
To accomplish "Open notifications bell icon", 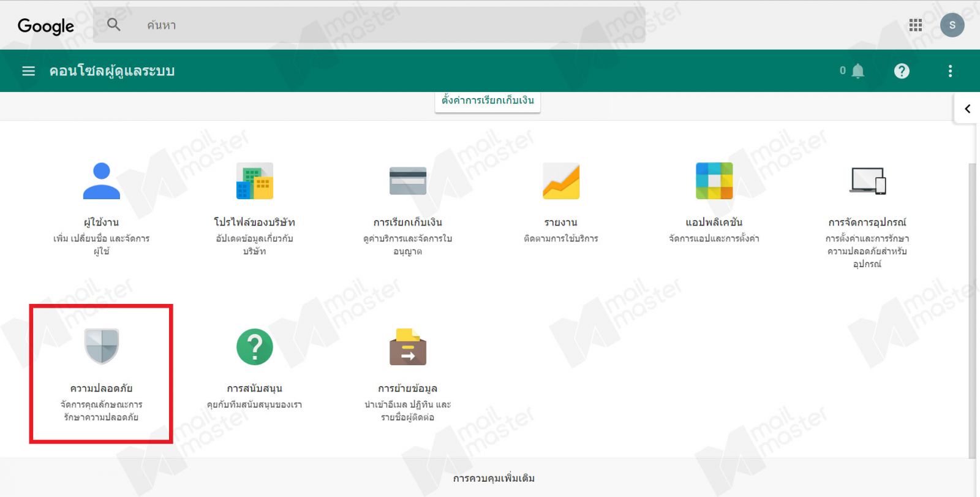I will pos(858,71).
